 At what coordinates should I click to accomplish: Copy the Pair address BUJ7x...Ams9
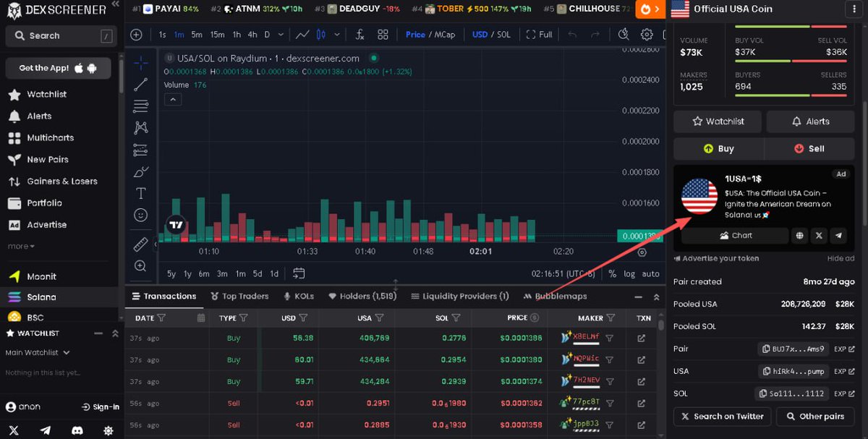tap(794, 349)
